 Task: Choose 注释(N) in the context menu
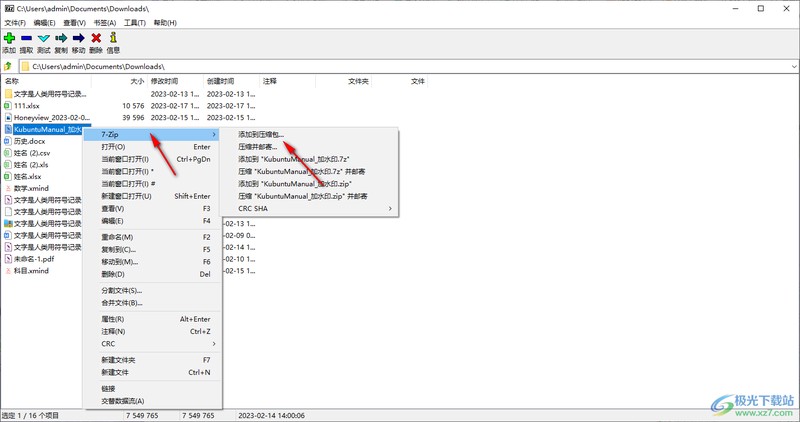(x=153, y=331)
